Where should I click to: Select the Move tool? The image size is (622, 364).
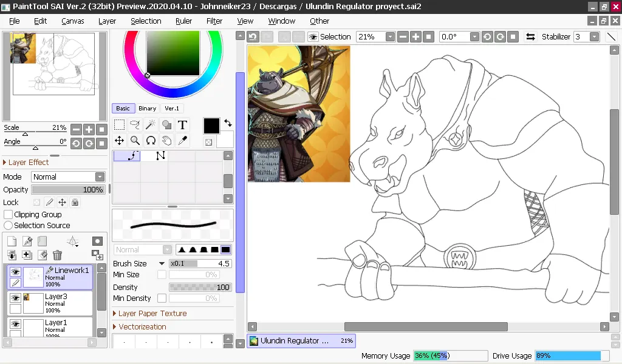pyautogui.click(x=119, y=140)
